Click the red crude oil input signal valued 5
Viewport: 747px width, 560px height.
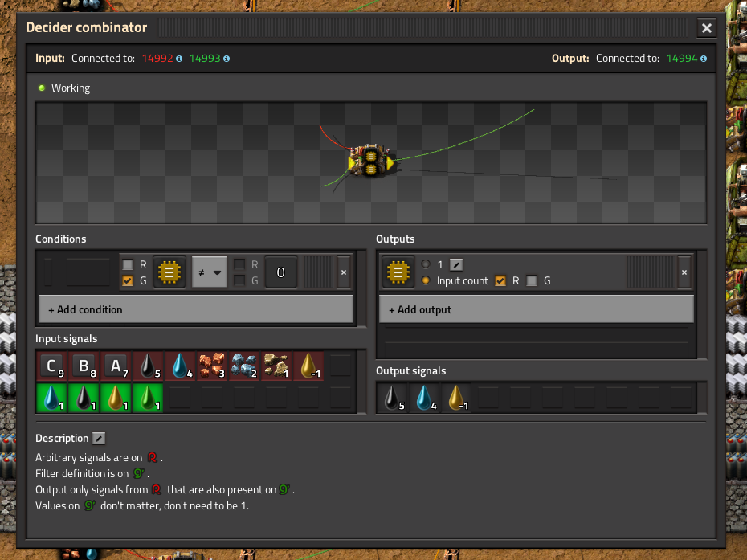(x=148, y=366)
